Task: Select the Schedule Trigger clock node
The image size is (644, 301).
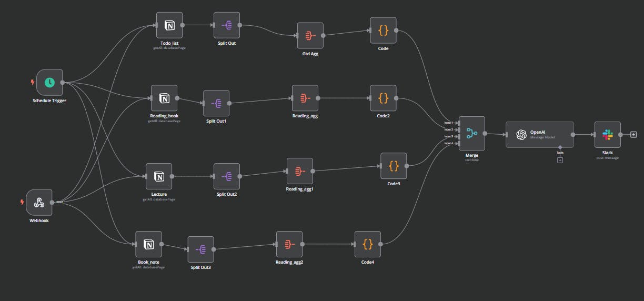Action: click(49, 83)
